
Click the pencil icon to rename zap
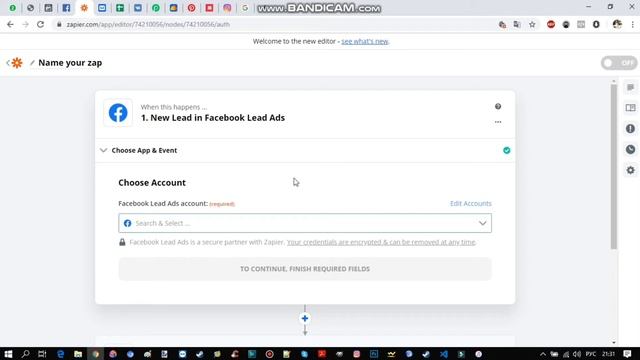32,63
